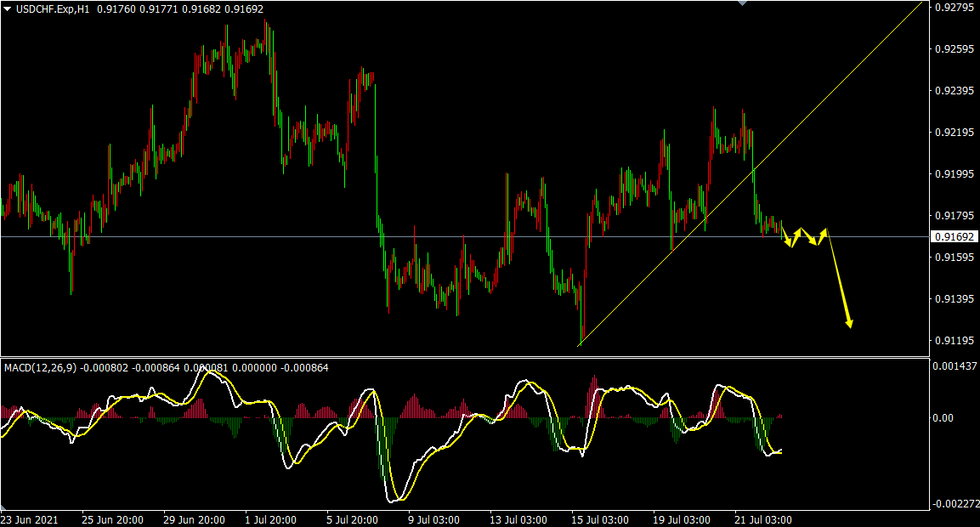
Task: Click the 0.92795 price scale label
Action: (x=955, y=8)
